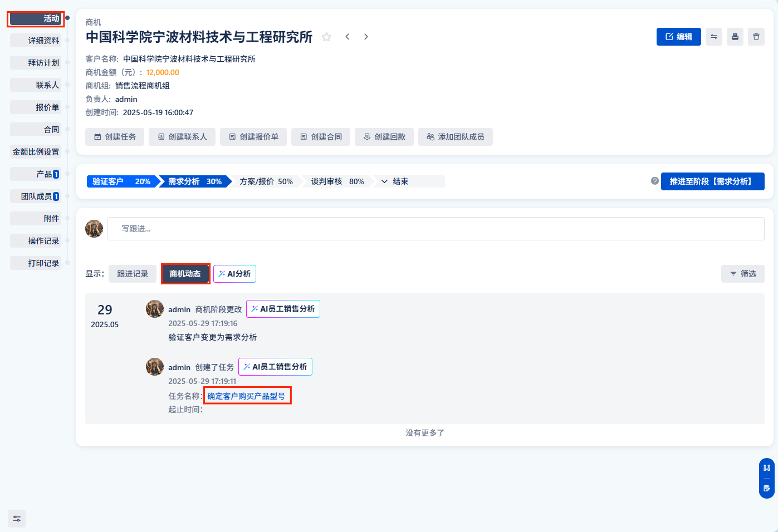Click the top icon in the floating blue widget
Viewport: 778px width, 532px height.
pos(767,468)
